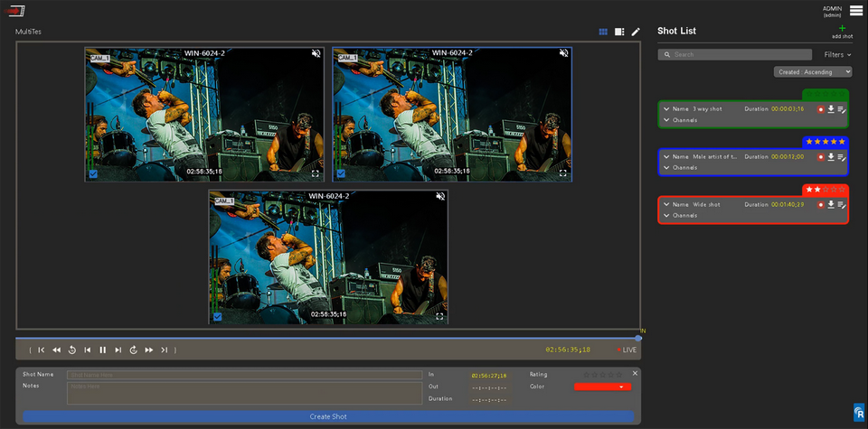Close the create shot panel
The image size is (868, 429).
[635, 373]
